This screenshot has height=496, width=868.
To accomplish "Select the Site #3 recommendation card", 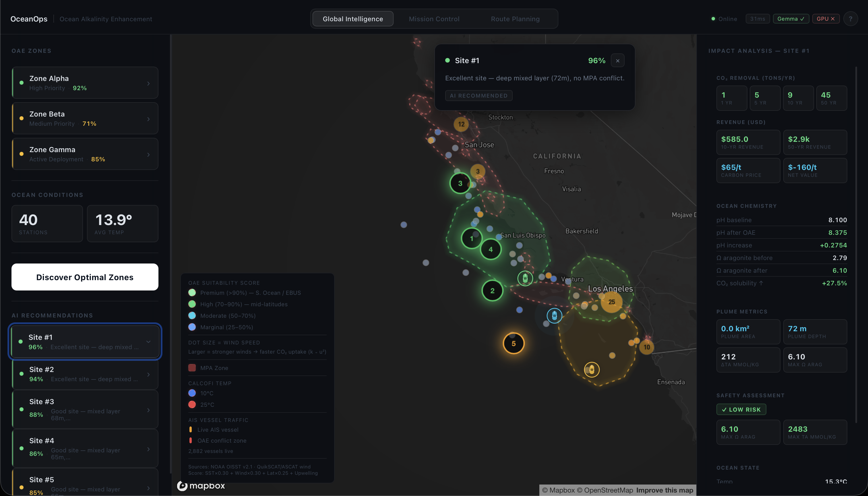I will 85,410.
